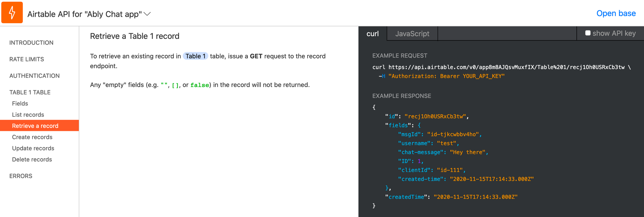This screenshot has width=644, height=217.
Task: Click the EXAMPLE REQUEST label
Action: (x=400, y=56)
